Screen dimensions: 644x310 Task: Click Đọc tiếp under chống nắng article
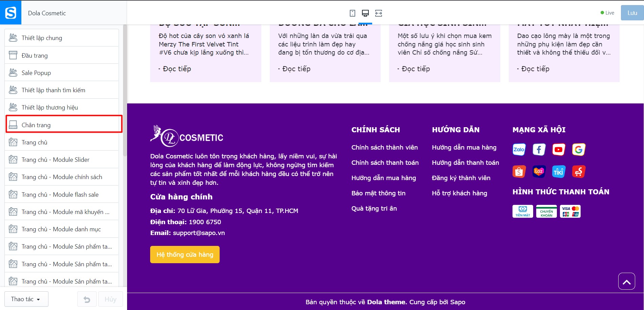pos(414,69)
